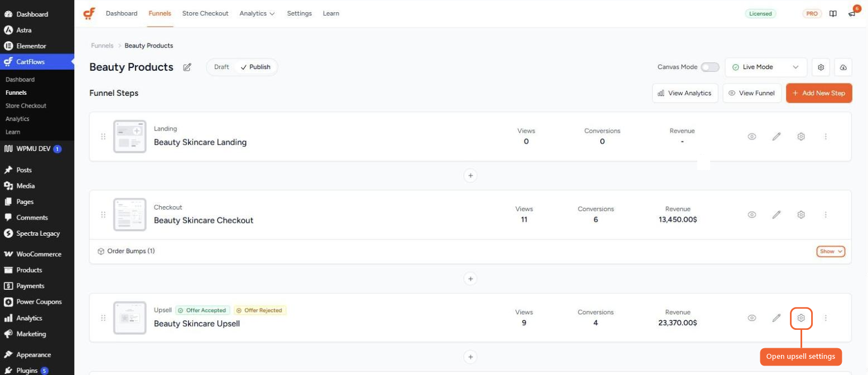This screenshot has height=375, width=868.
Task: Open more options for Beauty Skincare Upsell
Action: (x=826, y=318)
